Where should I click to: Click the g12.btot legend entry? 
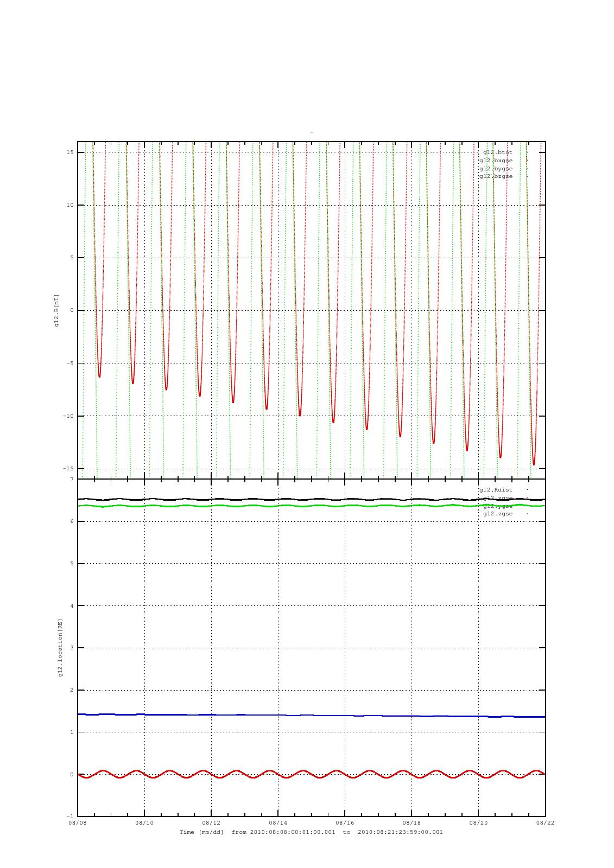point(498,152)
